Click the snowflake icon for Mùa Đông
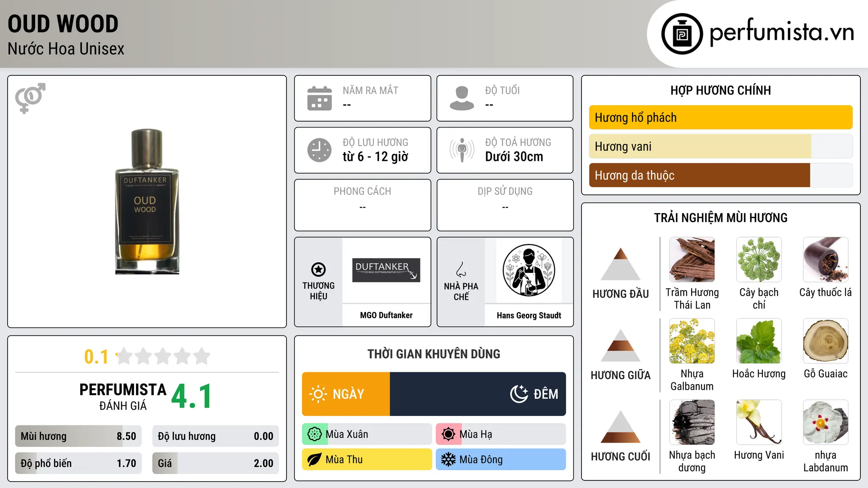868x488 pixels. pyautogui.click(x=448, y=460)
